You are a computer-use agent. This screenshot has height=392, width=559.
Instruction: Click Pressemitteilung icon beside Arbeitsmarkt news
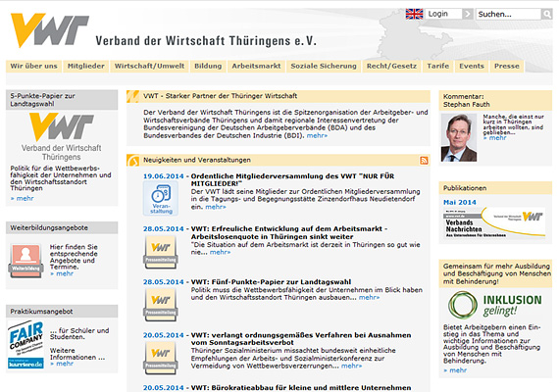click(161, 252)
